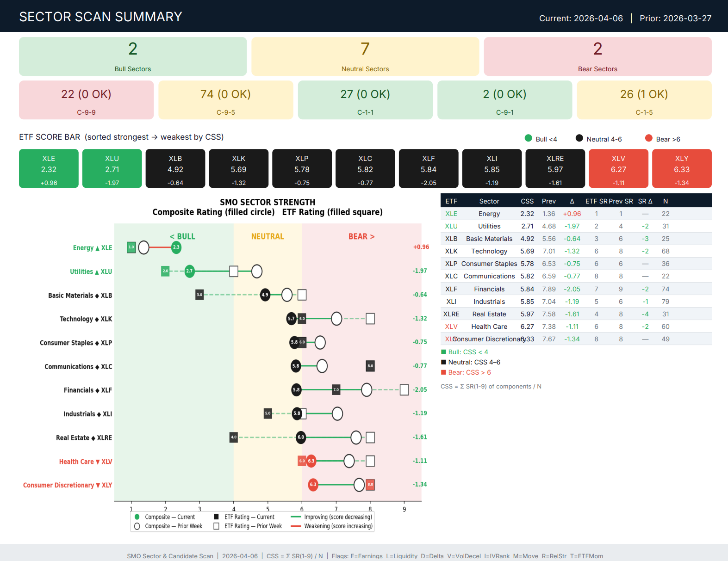Select the red XLV 6.27 score tile
This screenshot has height=561, width=728.
(618, 168)
